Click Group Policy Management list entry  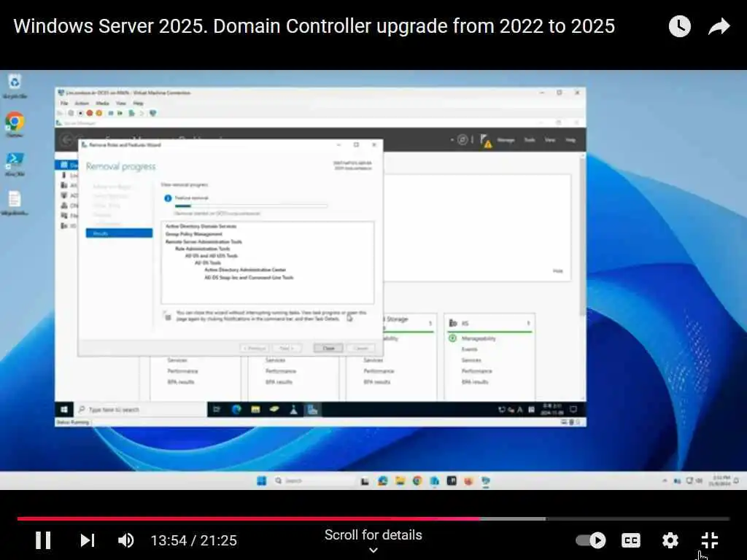click(x=193, y=234)
